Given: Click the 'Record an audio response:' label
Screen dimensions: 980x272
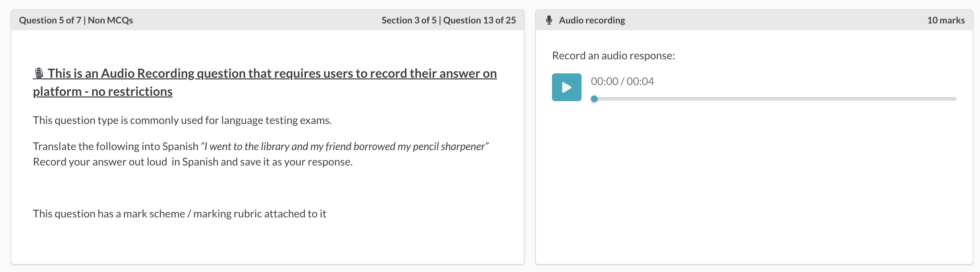Looking at the screenshot, I should [613, 56].
